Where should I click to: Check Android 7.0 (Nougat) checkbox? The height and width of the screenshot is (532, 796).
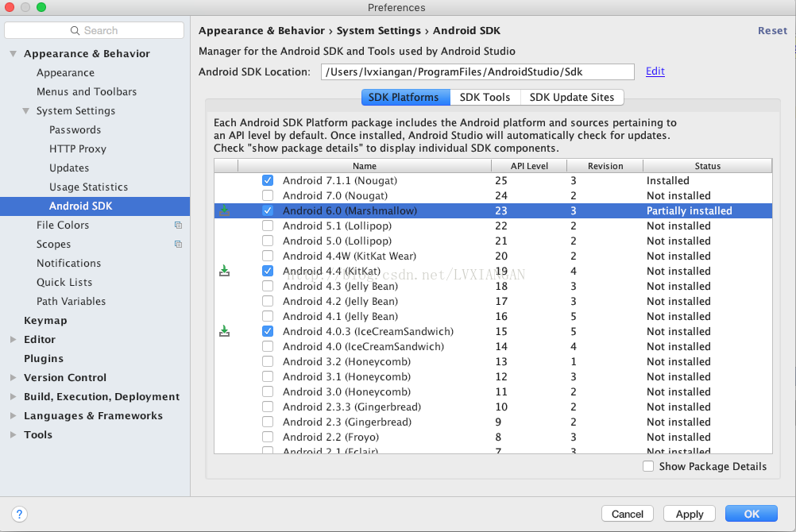click(x=268, y=195)
